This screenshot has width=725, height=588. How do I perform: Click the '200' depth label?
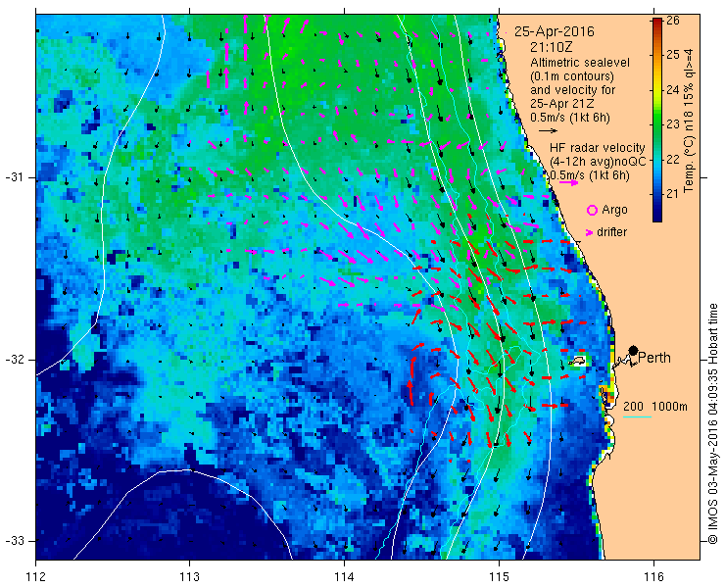(x=633, y=407)
